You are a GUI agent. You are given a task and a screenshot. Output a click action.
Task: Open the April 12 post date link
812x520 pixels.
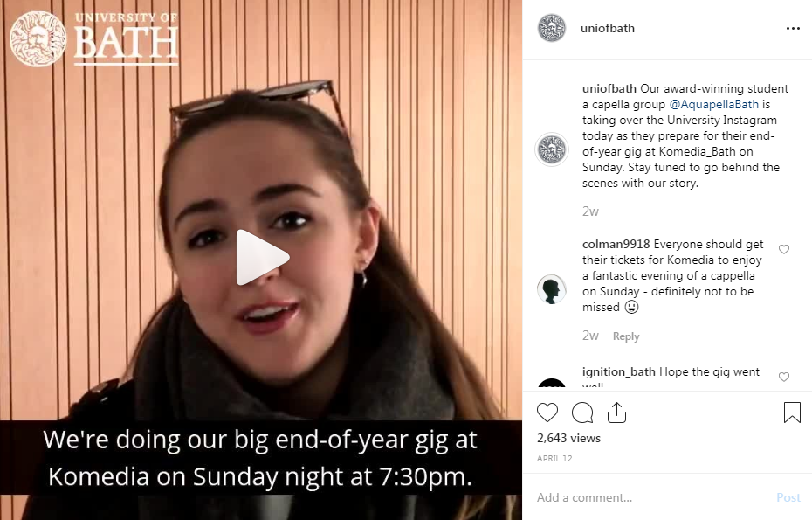pos(554,458)
